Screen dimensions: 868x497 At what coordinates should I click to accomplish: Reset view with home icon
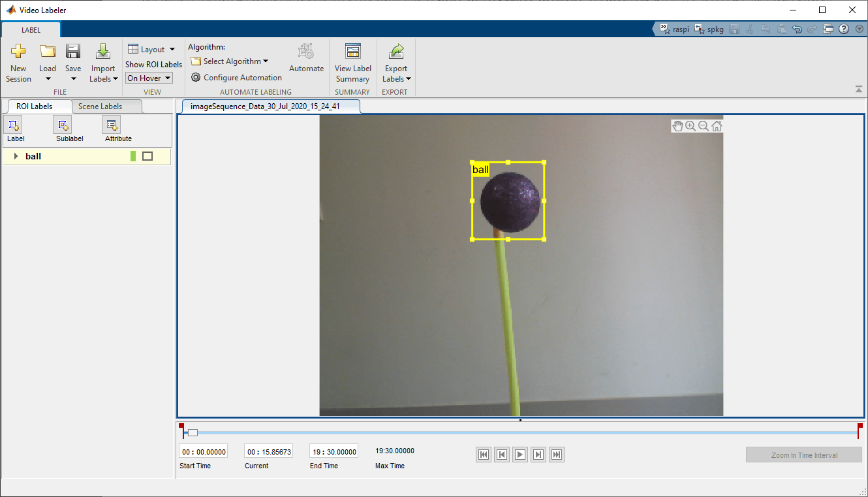(x=717, y=126)
